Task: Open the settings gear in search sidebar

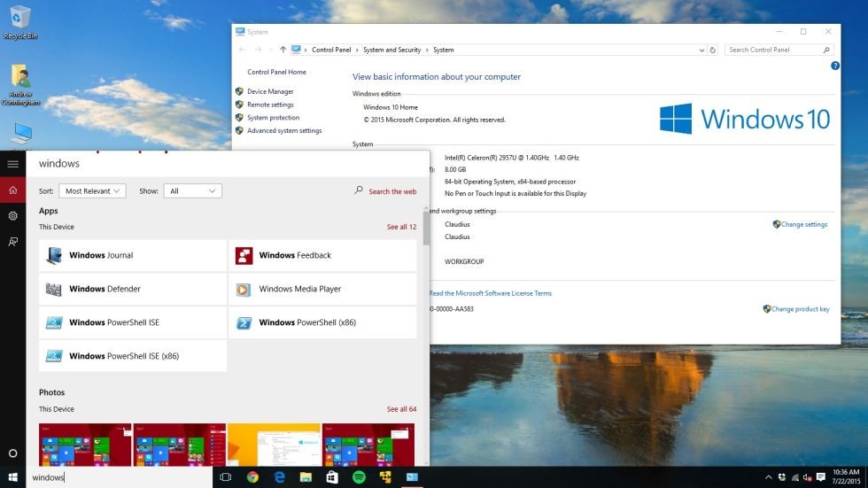Action: [12, 216]
